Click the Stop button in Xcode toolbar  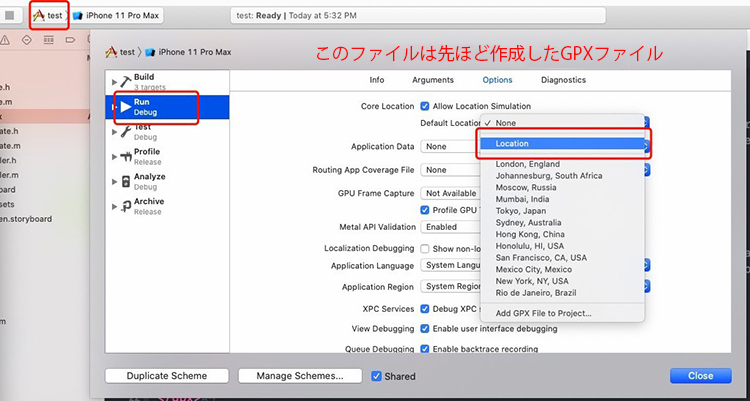tap(10, 15)
